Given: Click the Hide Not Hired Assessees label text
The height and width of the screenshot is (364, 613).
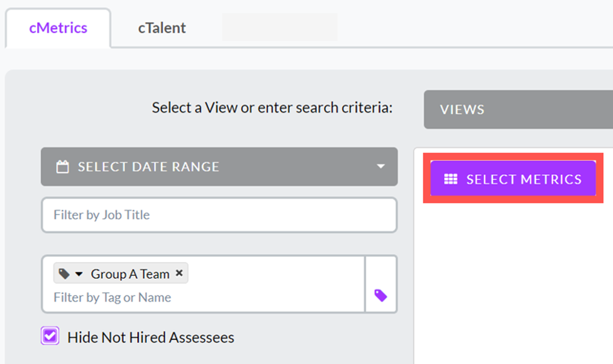Looking at the screenshot, I should pyautogui.click(x=150, y=337).
